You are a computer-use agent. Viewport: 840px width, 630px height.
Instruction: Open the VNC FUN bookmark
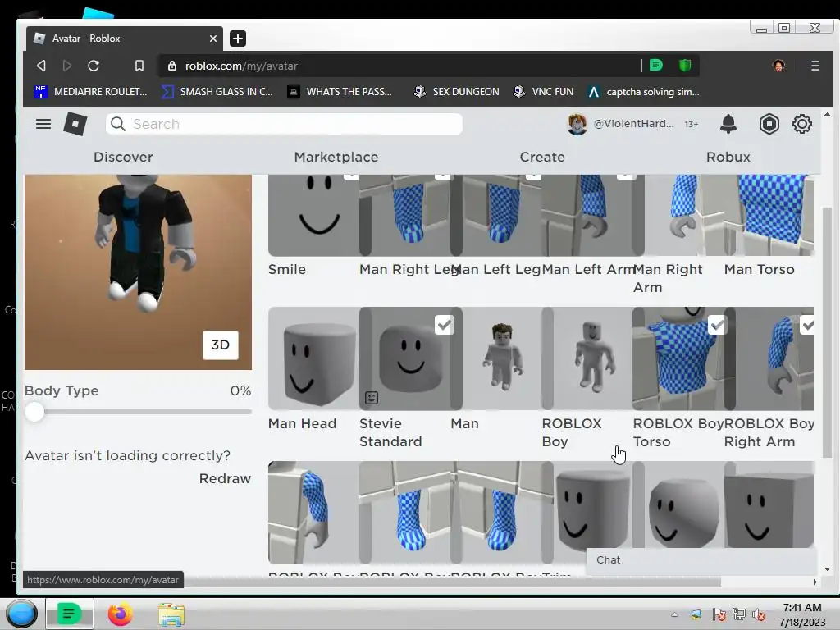pyautogui.click(x=543, y=92)
